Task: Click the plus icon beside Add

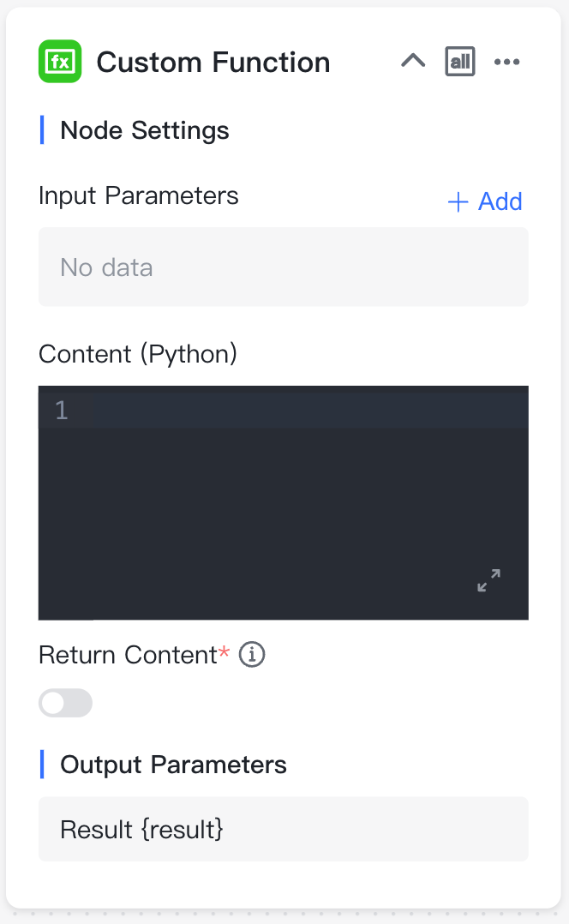Action: pyautogui.click(x=458, y=202)
